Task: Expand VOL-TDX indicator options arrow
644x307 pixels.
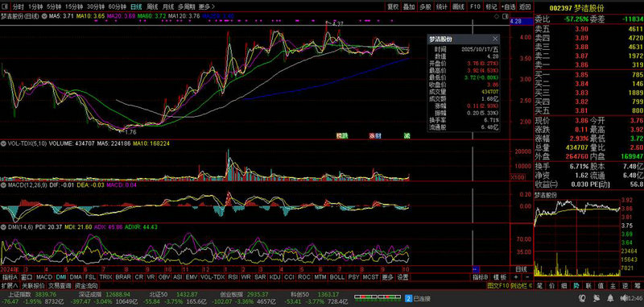Action: 3,144
